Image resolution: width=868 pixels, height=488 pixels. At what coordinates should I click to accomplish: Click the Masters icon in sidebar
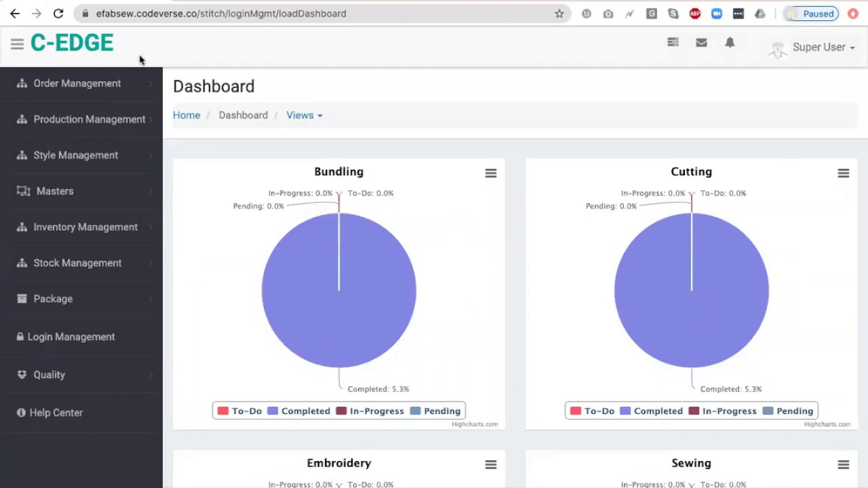click(x=23, y=191)
